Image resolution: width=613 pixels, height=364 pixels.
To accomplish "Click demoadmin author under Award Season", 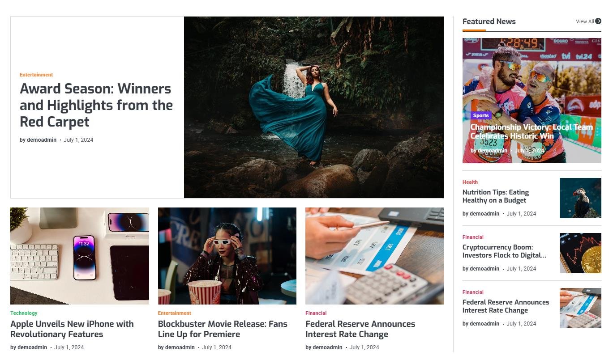I will [42, 140].
